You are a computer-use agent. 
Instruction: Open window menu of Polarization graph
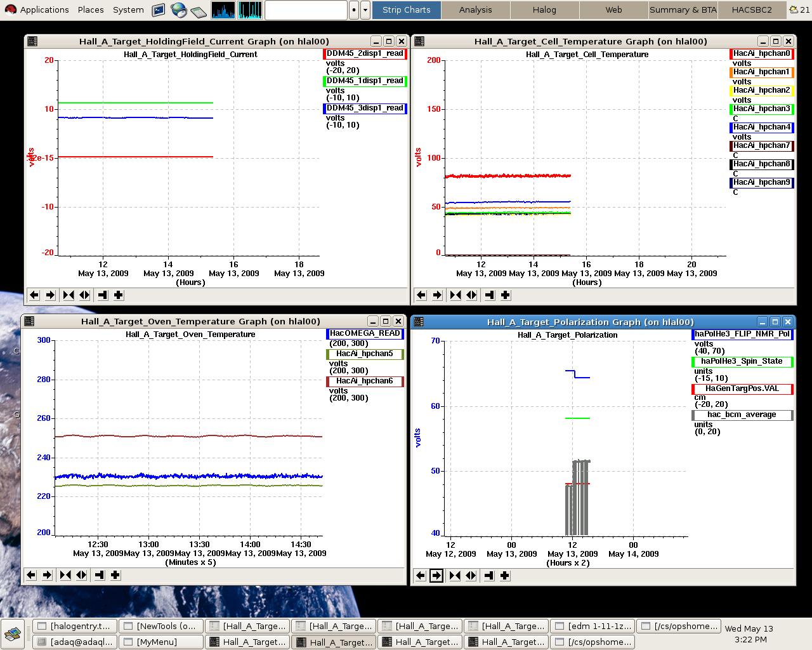point(419,322)
